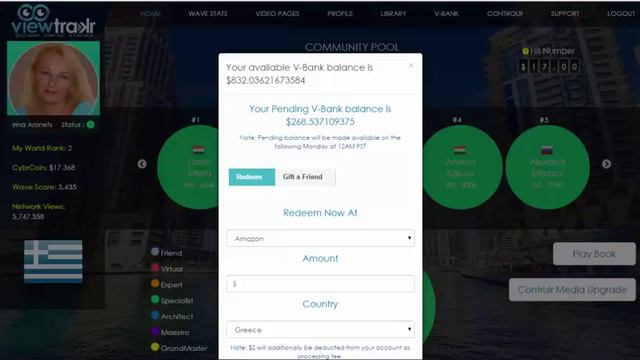Screen dimensions: 640x360
Task: Open the HOME menu item
Action: point(150,13)
